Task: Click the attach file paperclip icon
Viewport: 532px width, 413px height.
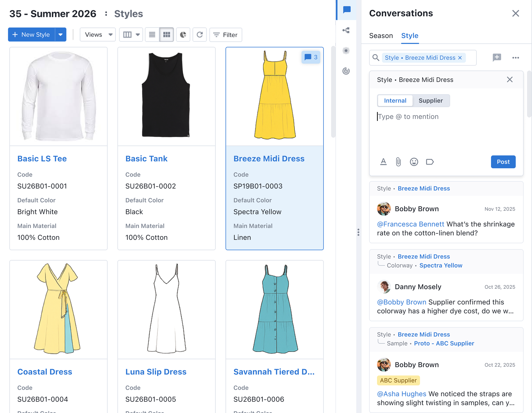Action: [x=398, y=162]
